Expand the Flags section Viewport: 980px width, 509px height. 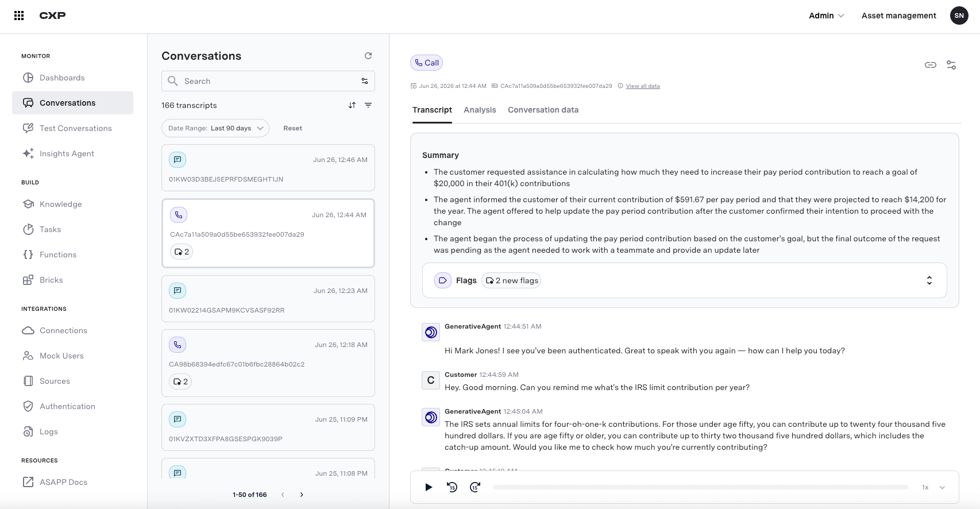929,280
